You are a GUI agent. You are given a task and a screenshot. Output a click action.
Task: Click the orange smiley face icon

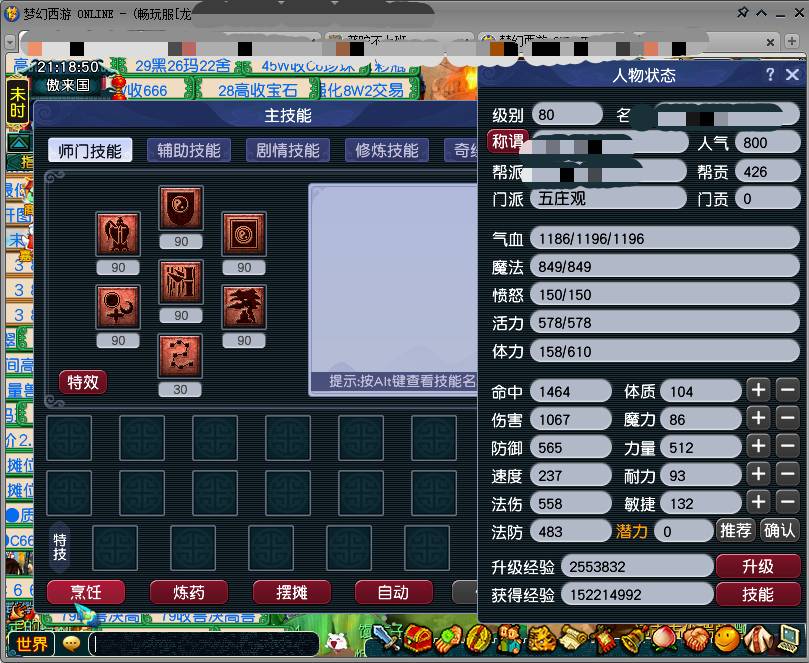click(727, 639)
